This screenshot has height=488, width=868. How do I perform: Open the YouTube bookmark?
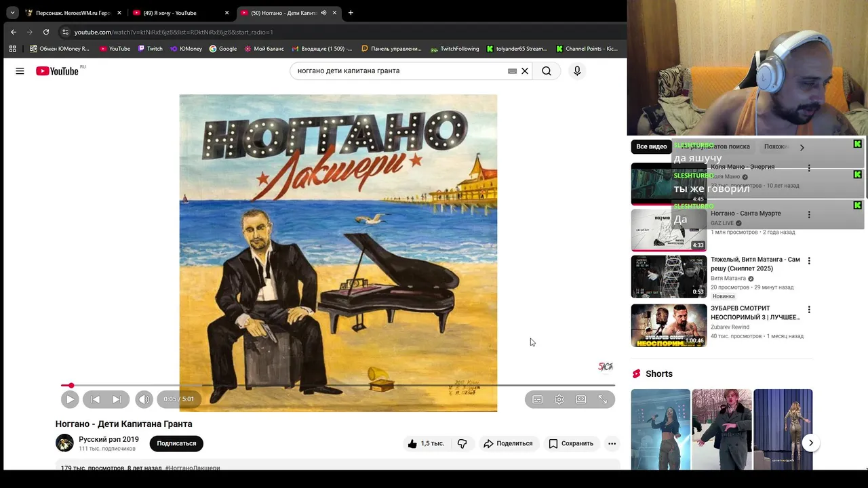[x=115, y=49]
